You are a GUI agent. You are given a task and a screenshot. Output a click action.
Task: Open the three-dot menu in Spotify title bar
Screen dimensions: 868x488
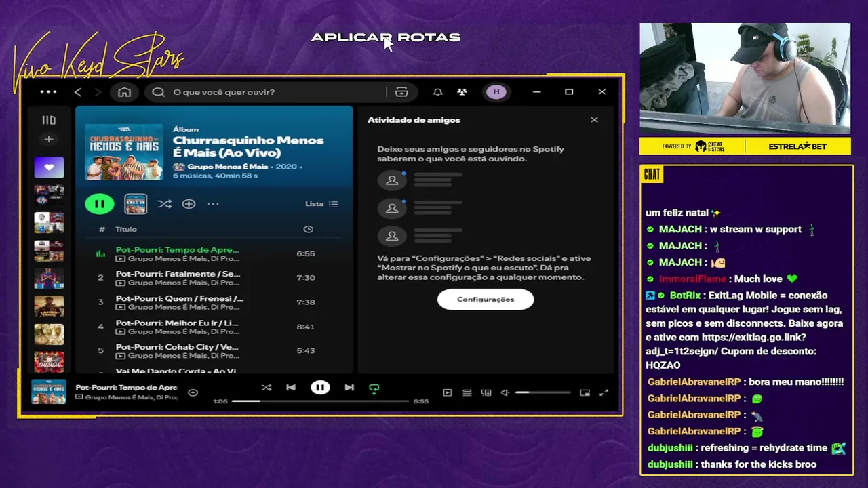point(48,92)
